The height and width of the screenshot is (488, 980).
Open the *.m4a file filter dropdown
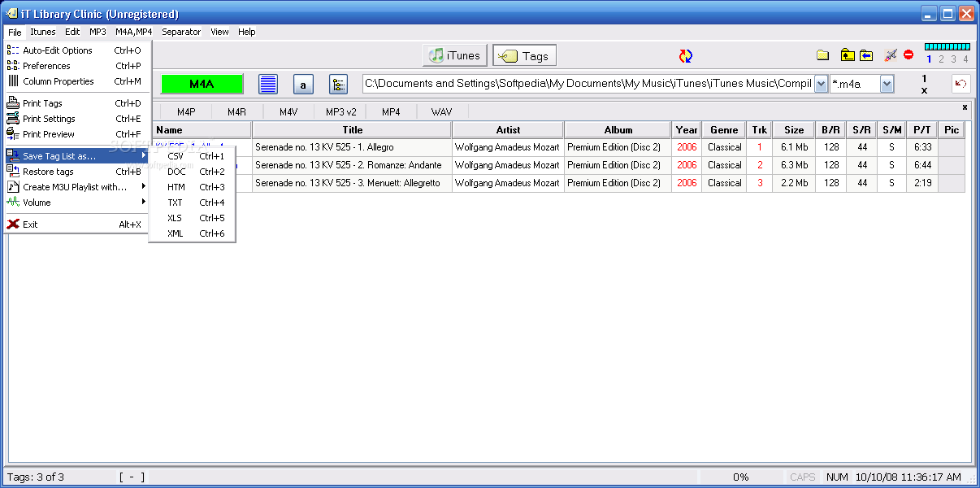[x=887, y=84]
